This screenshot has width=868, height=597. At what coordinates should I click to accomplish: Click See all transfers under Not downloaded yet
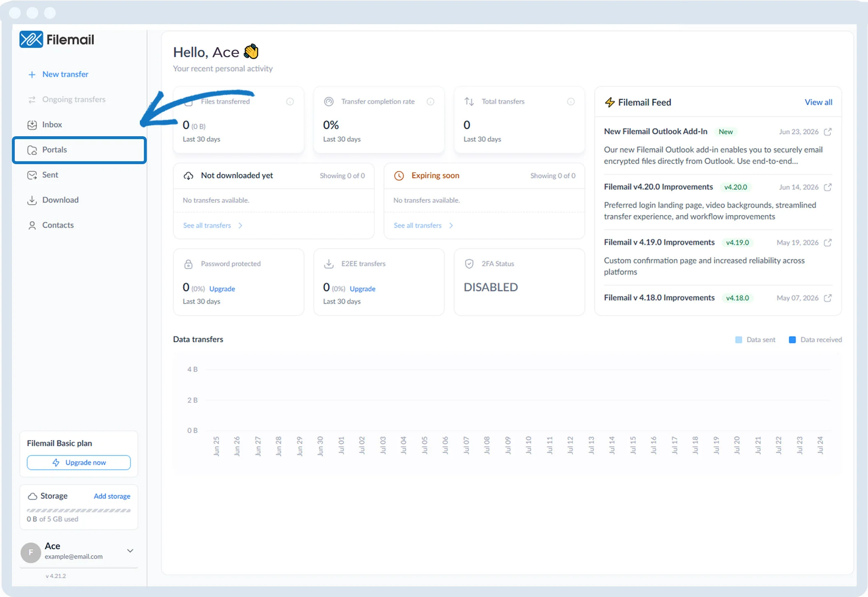click(207, 226)
